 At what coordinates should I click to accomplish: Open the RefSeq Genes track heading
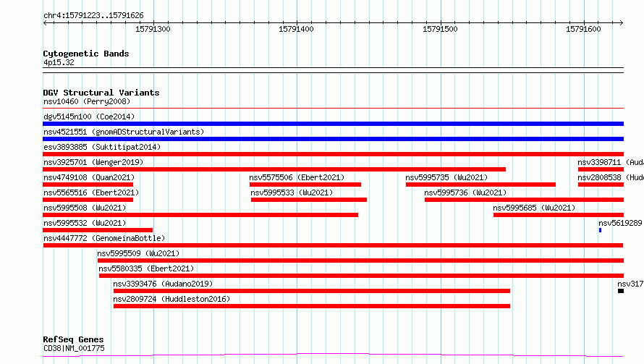[x=73, y=340]
